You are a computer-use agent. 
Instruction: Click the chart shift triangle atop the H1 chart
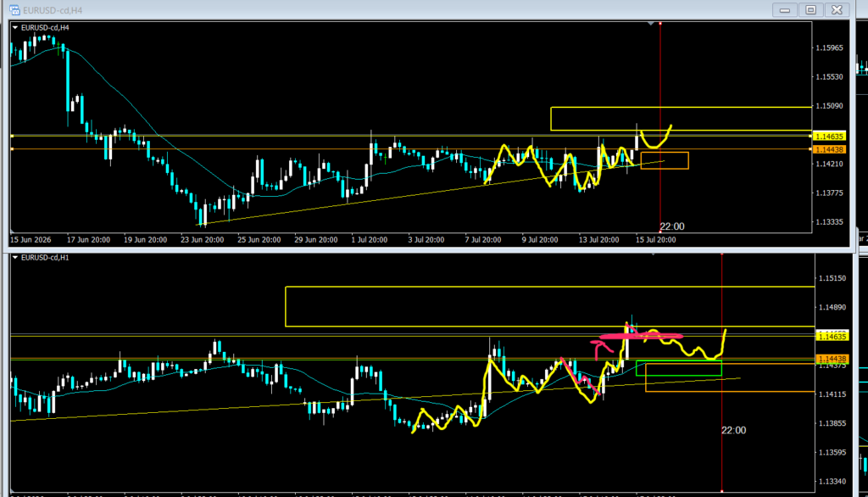[x=654, y=254]
